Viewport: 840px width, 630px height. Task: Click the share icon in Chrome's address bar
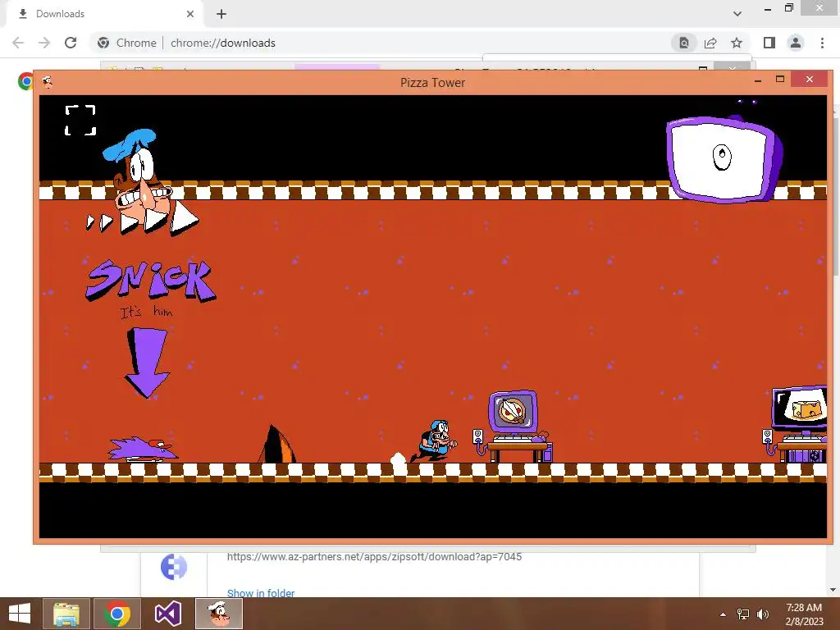[710, 43]
